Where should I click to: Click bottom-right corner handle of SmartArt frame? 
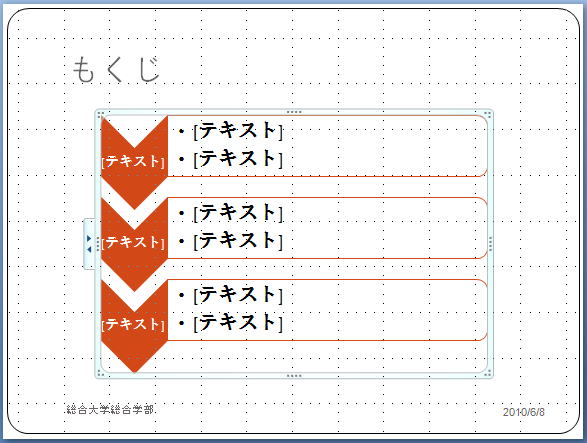click(488, 373)
